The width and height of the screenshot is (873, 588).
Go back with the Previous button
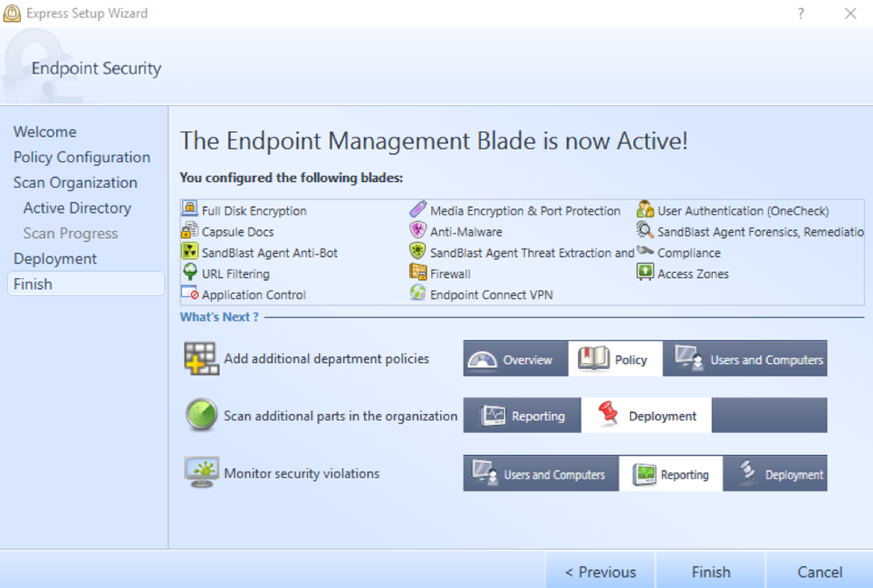[601, 571]
